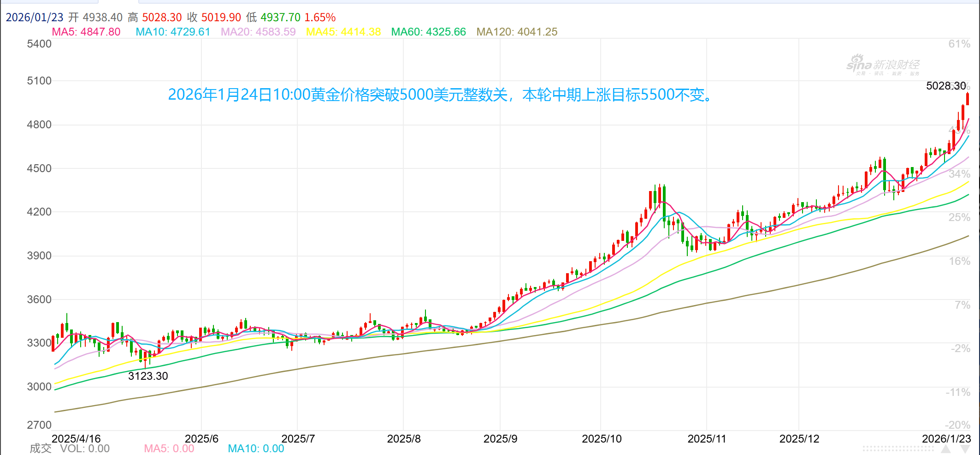
Task: Select the MA10 moving average label
Action: click(173, 32)
